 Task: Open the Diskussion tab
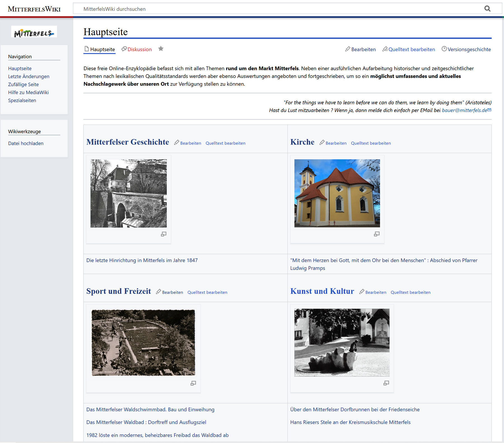[x=139, y=50]
